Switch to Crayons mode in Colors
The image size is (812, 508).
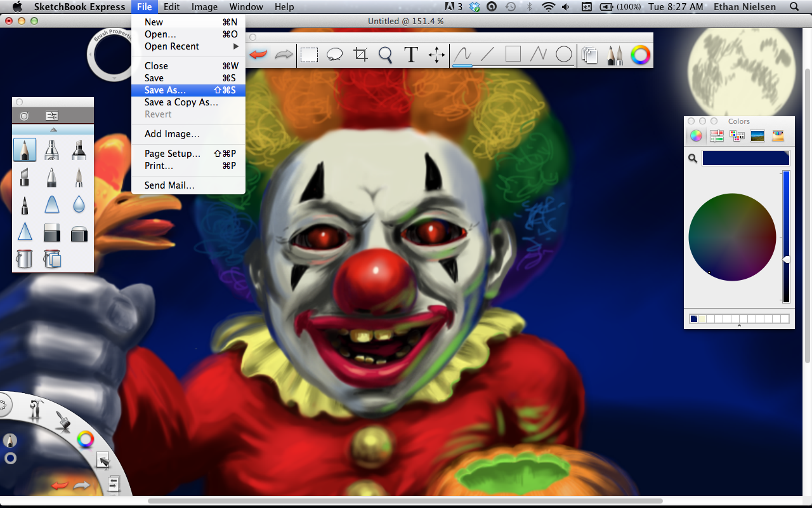(x=778, y=135)
